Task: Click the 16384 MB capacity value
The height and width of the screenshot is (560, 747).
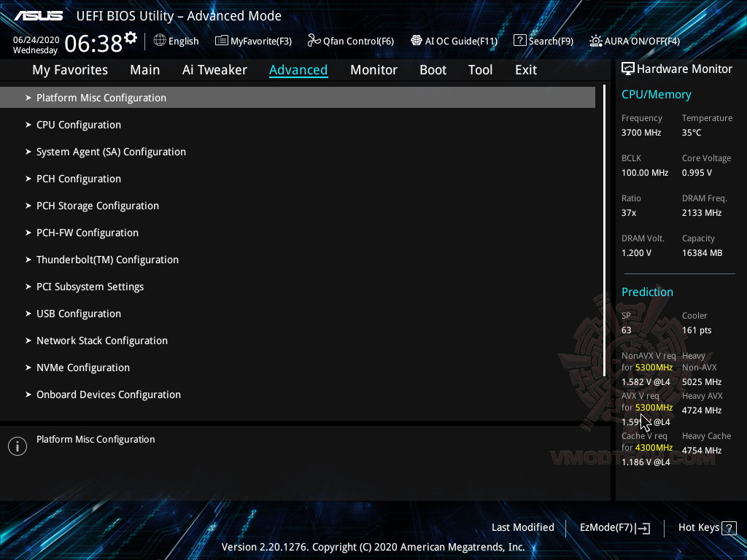Action: [x=702, y=253]
